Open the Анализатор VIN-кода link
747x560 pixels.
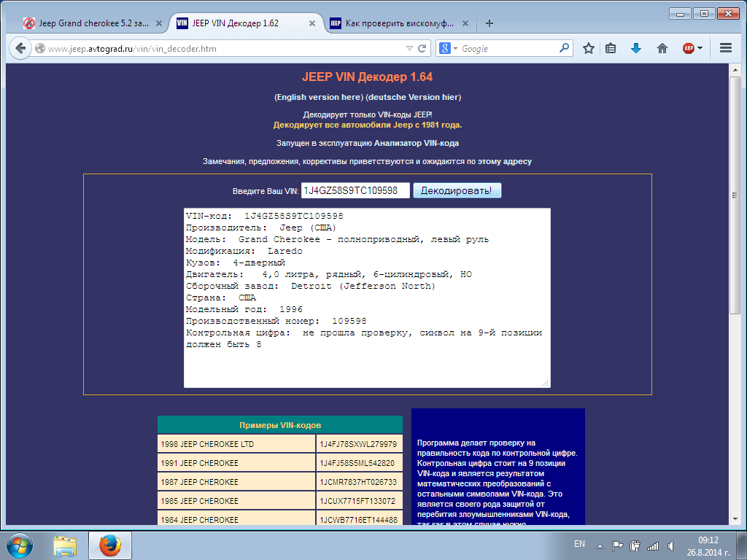[x=417, y=144]
